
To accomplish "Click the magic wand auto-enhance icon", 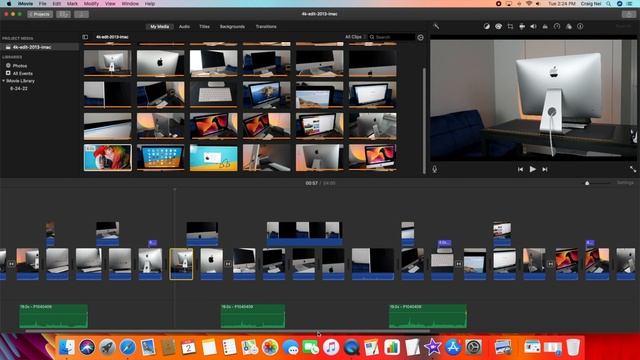I will [x=436, y=27].
